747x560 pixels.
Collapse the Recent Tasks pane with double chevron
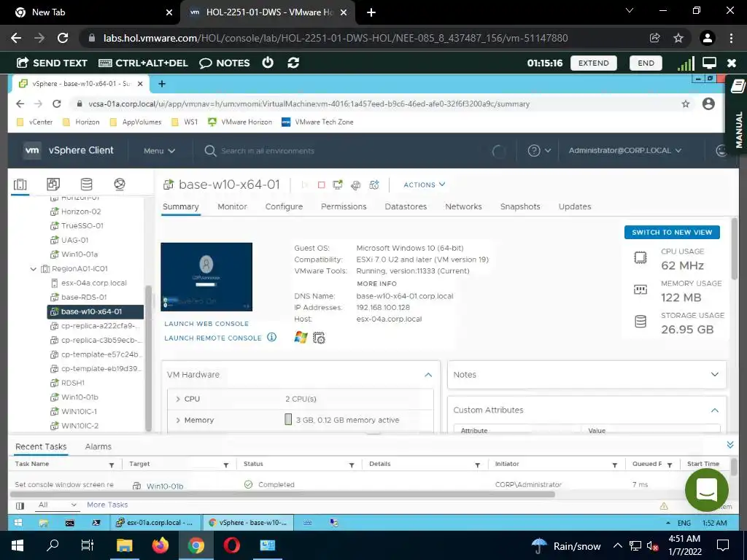pos(729,445)
